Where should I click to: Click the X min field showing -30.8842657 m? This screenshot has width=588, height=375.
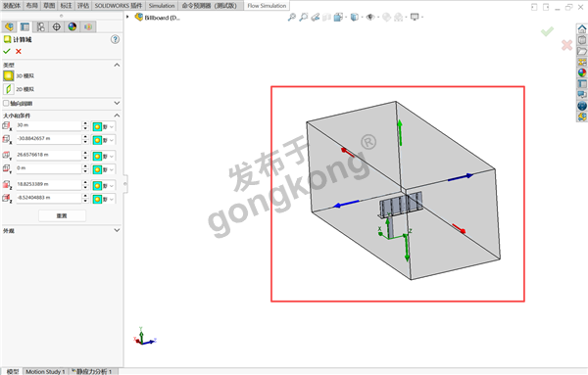tap(48, 139)
